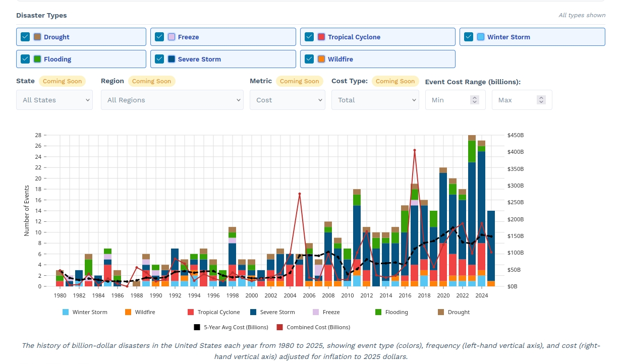This screenshot has height=364, width=623.
Task: Click Freeze legend marker below chart
Action: point(316,312)
